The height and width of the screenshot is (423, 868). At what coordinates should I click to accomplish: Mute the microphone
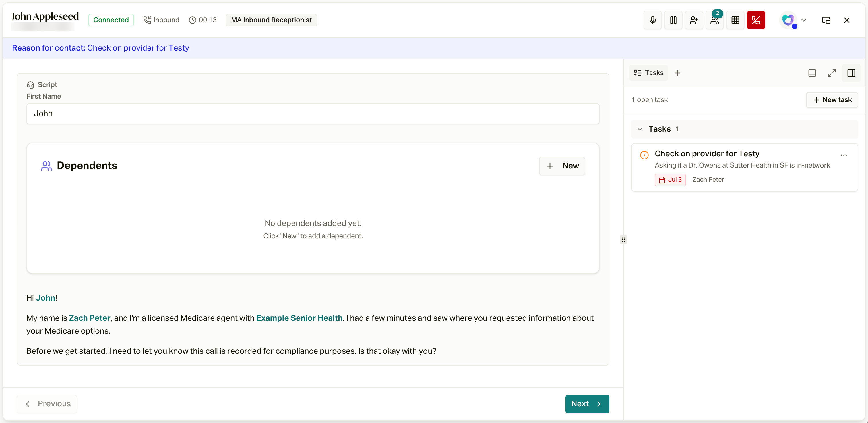coord(652,20)
